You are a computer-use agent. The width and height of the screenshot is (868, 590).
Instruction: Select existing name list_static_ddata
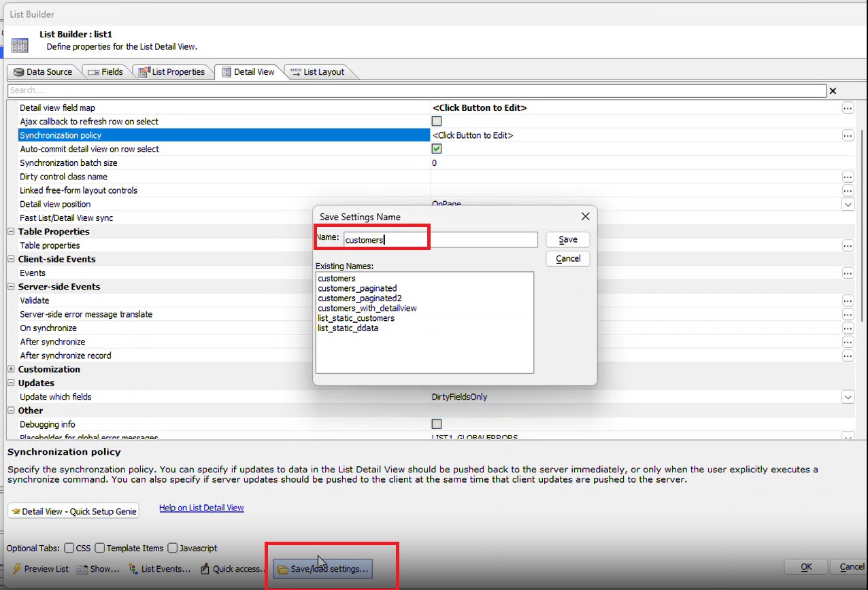348,328
